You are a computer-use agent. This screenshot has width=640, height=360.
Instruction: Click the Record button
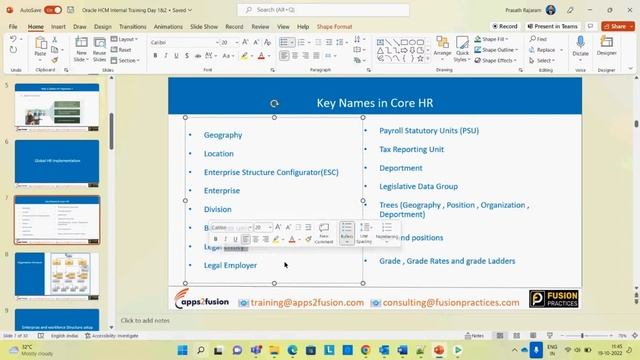tap(505, 26)
